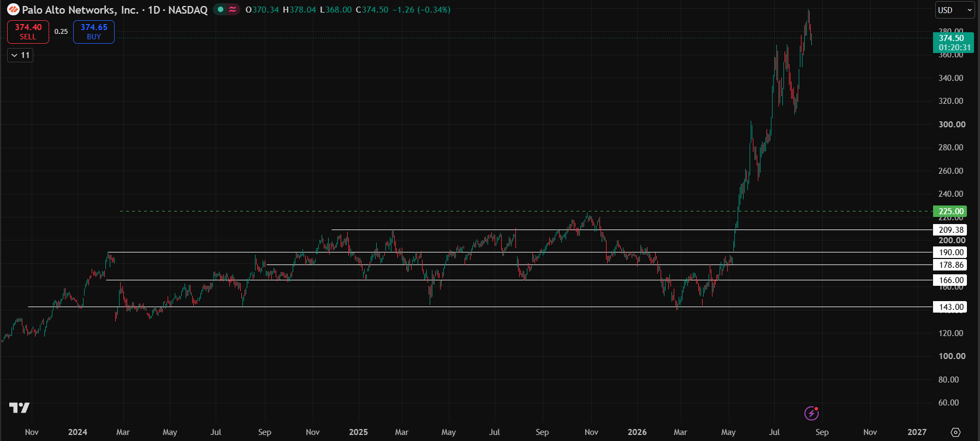The image size is (980, 441).
Task: Select the 190.00 horizontal line label
Action: [950, 252]
